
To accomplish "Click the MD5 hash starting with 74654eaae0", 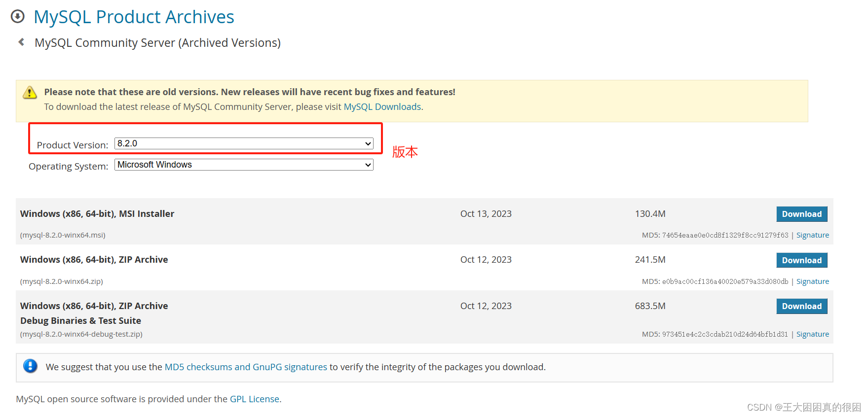I will point(725,235).
